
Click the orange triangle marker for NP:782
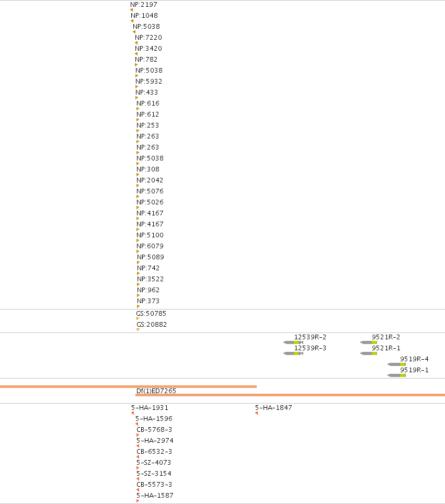click(x=136, y=65)
